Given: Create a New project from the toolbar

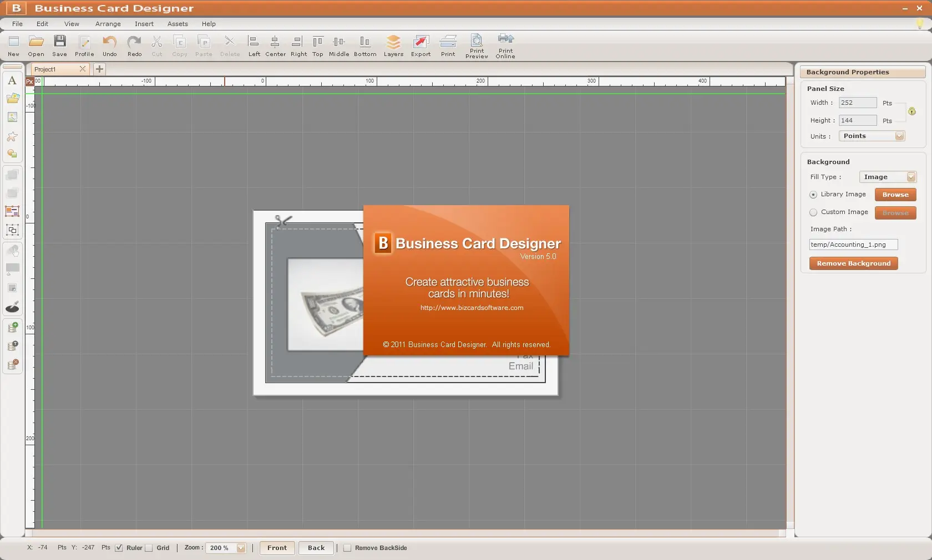Looking at the screenshot, I should 13,45.
